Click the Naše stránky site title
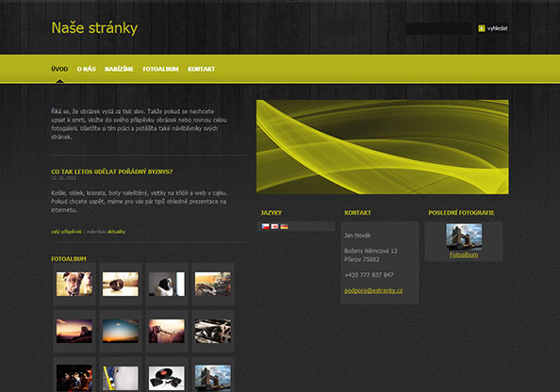Image resolution: width=560 pixels, height=392 pixels. [94, 28]
